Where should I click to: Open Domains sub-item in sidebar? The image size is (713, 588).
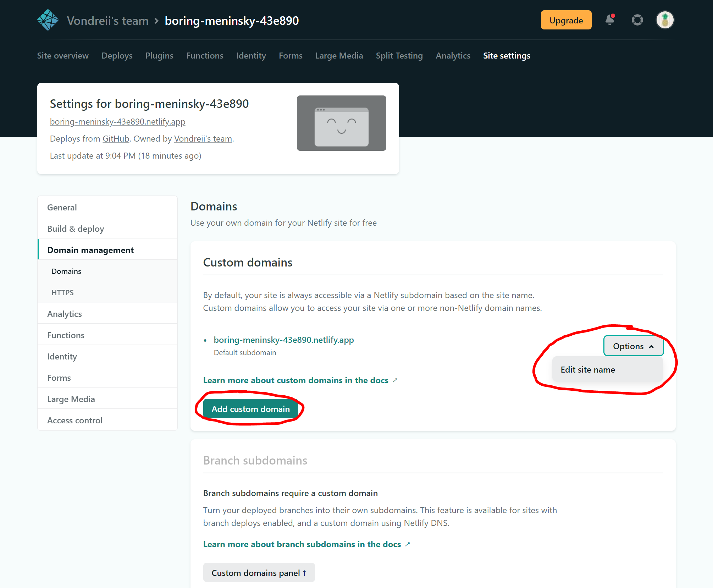coord(107,271)
